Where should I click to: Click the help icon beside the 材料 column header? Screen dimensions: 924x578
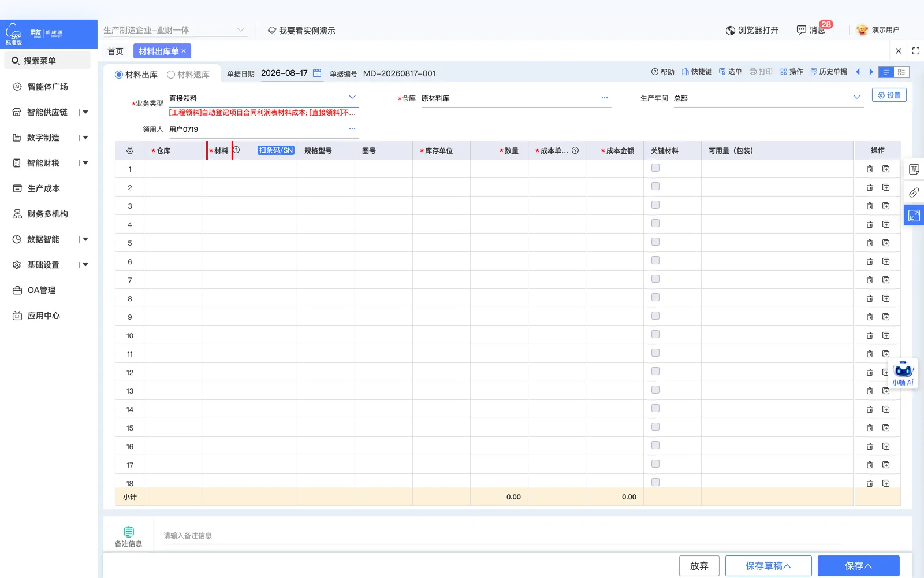236,150
